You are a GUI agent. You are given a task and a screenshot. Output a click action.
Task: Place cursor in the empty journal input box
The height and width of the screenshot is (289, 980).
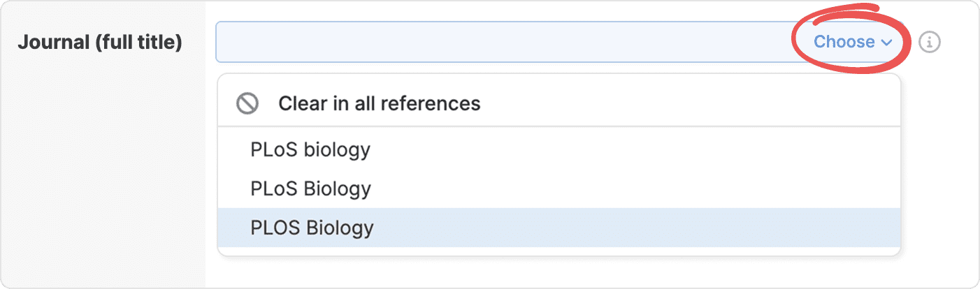pyautogui.click(x=503, y=42)
